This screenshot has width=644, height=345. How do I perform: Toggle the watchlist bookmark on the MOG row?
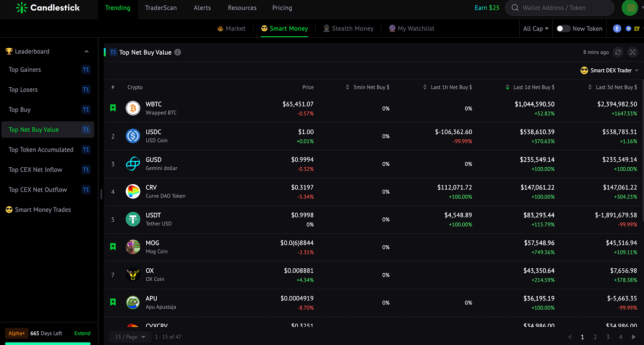113,247
